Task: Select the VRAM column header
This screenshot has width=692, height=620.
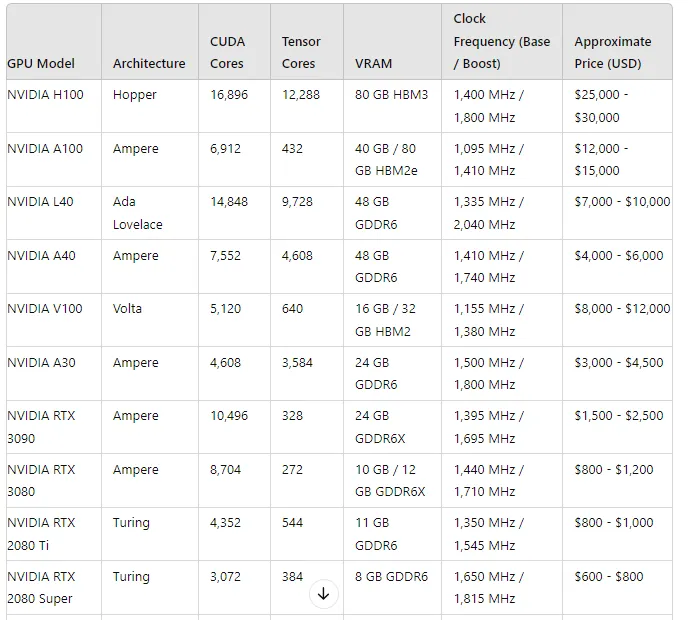Action: pyautogui.click(x=374, y=63)
